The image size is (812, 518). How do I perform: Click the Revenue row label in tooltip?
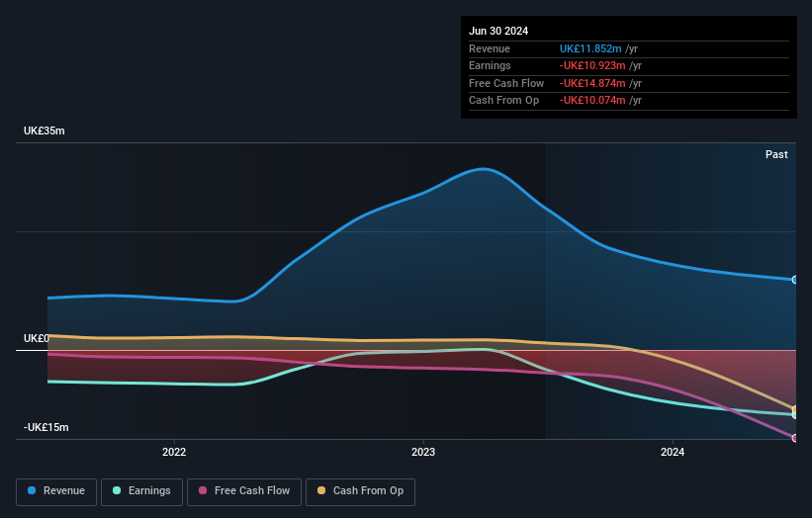pos(490,48)
